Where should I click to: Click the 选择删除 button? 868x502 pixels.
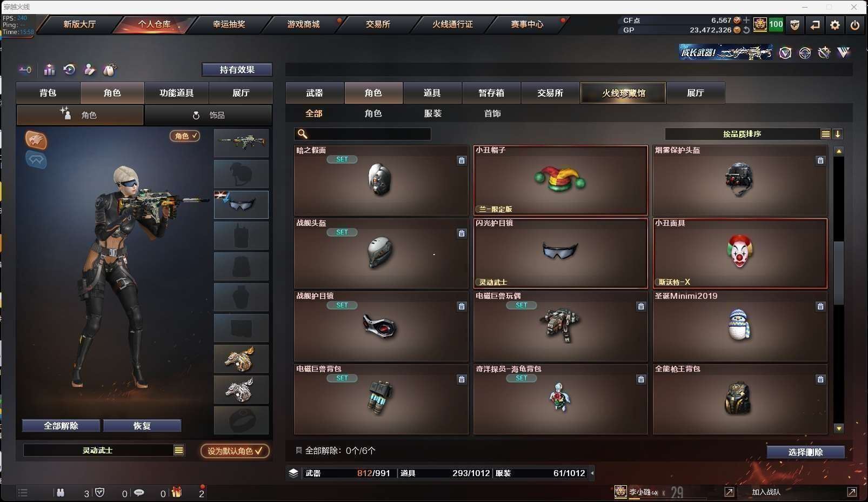pyautogui.click(x=806, y=452)
